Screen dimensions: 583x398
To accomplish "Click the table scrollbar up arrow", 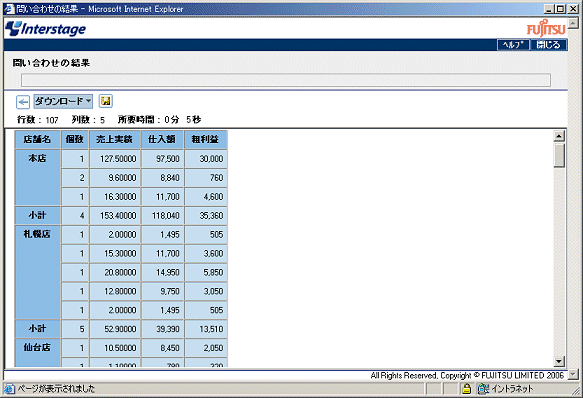I will tap(559, 136).
